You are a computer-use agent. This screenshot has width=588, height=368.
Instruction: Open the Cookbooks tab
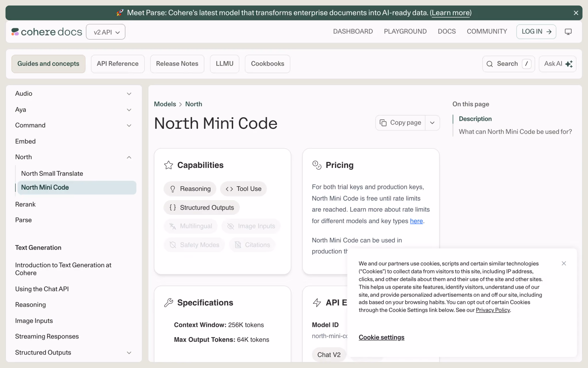click(x=268, y=64)
